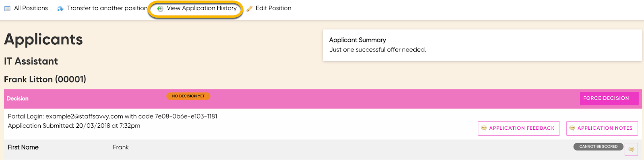
Task: Open Application Feedback
Action: (519, 128)
